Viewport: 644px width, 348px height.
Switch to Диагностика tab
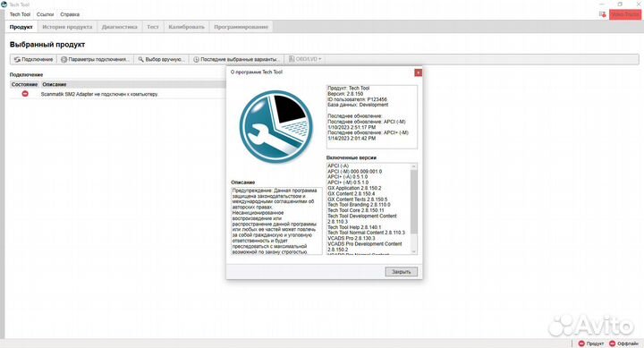120,27
